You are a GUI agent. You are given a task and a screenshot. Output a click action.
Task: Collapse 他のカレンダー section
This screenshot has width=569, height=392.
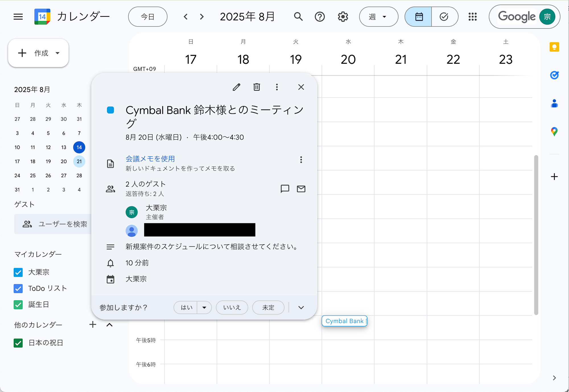(x=110, y=325)
